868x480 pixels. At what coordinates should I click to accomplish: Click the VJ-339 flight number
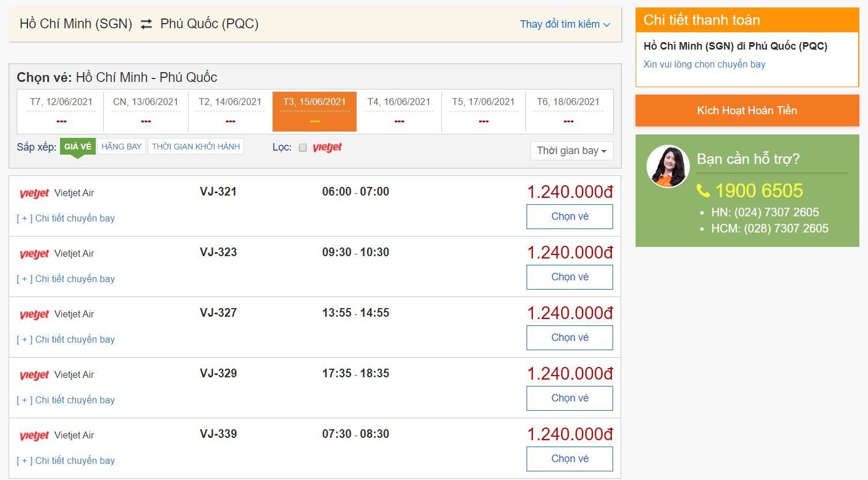[x=218, y=434]
